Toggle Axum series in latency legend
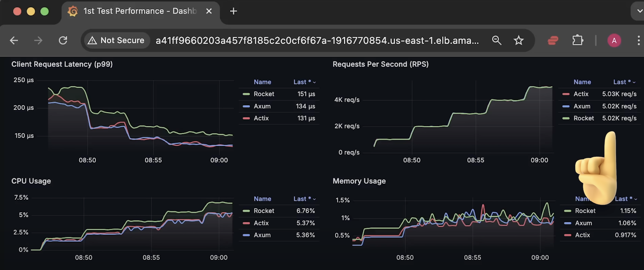 [x=262, y=106]
